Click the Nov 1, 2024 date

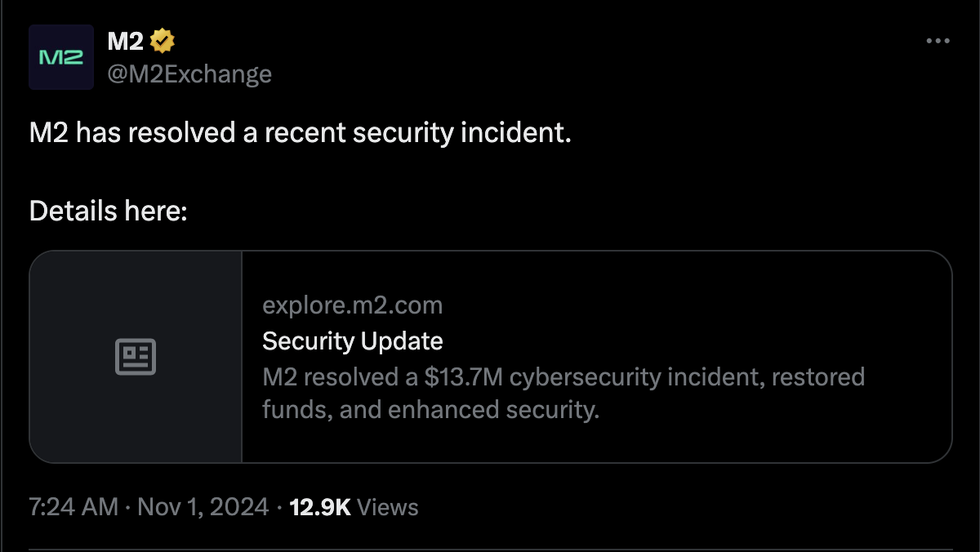coord(203,507)
